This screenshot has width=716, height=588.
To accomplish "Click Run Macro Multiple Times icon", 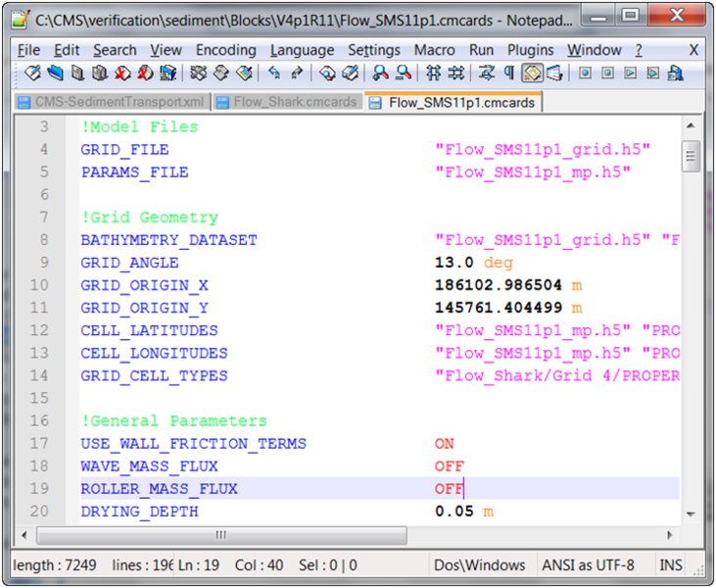I will 653,73.
